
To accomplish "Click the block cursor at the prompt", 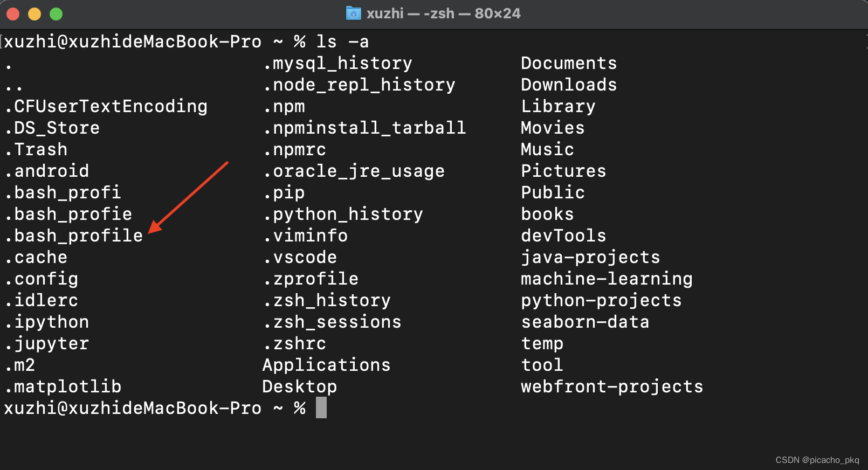I will click(321, 407).
